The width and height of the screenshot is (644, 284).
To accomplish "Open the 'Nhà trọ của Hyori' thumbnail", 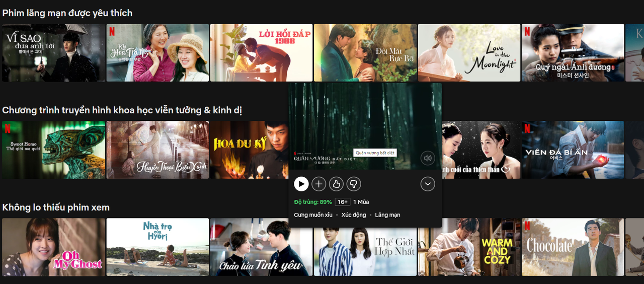I will (157, 247).
